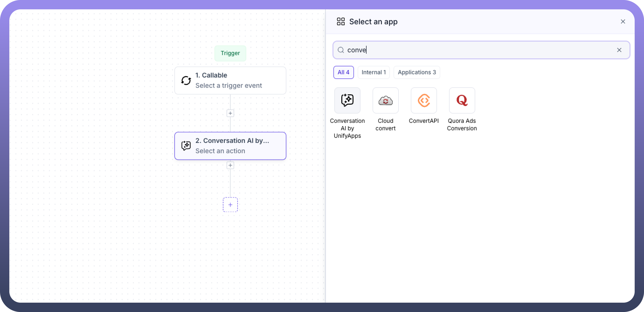Click the Callable trigger refresh icon
The width and height of the screenshot is (644, 312).
186,81
